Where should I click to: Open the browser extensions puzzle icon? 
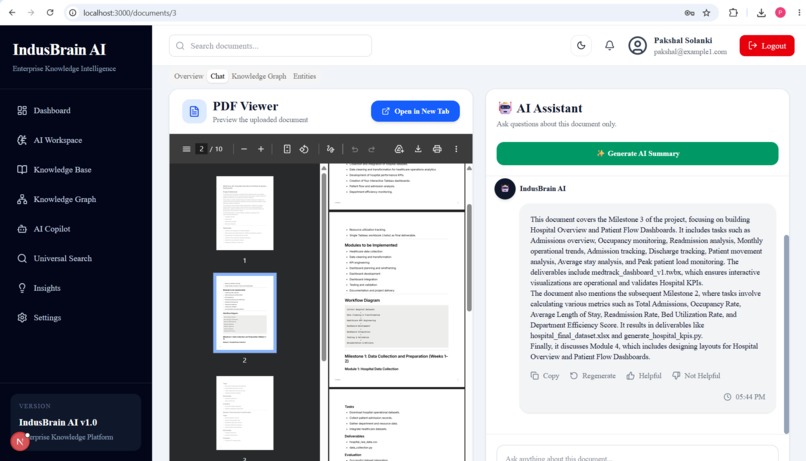(734, 13)
